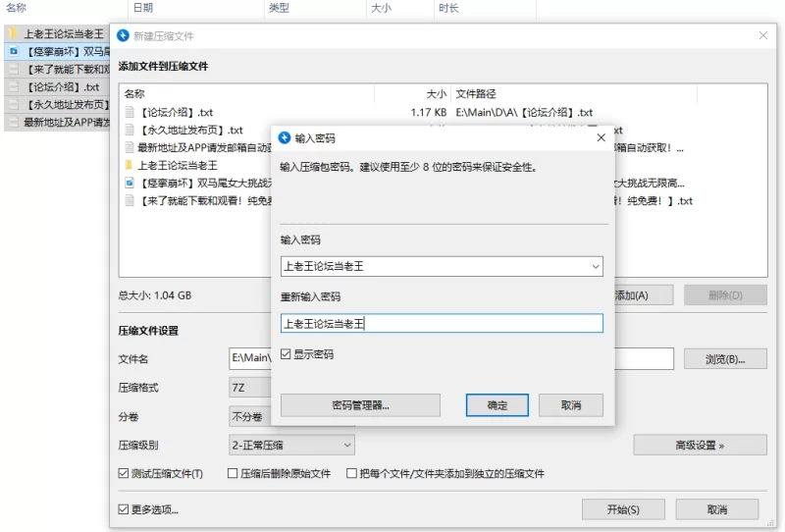Click the 浏览(B)... button
The height and width of the screenshot is (532, 785).
pyautogui.click(x=725, y=358)
